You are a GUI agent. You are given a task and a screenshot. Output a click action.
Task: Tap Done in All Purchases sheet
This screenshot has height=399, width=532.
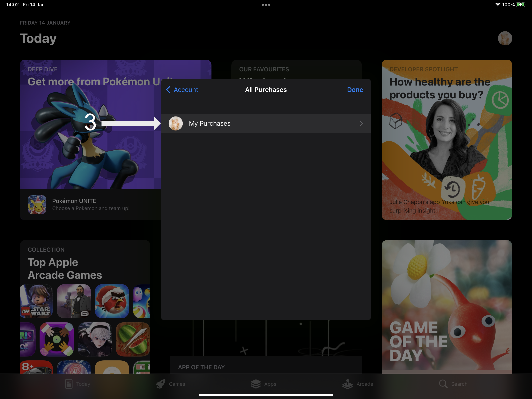point(355,90)
